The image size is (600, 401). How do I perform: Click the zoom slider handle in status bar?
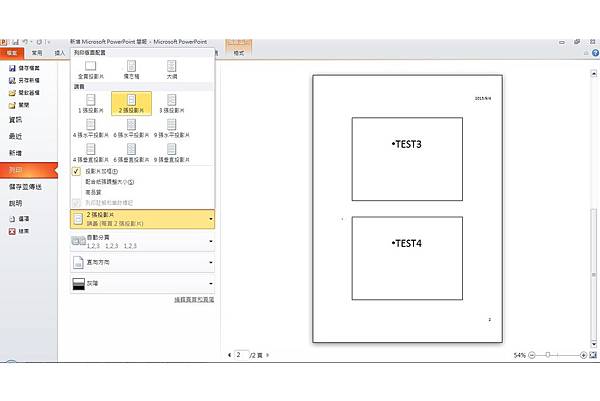(x=548, y=355)
